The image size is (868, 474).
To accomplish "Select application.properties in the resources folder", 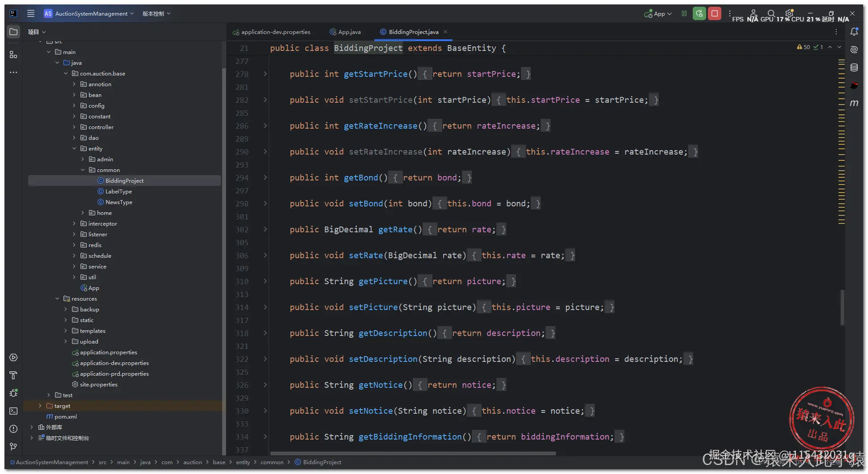I will (x=105, y=352).
